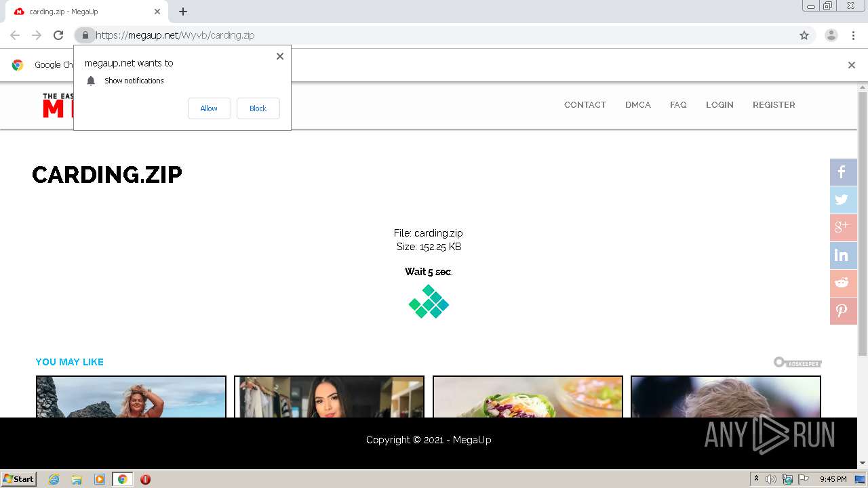Image resolution: width=868 pixels, height=488 pixels.
Task: Block megaup.net notifications
Action: (258, 108)
